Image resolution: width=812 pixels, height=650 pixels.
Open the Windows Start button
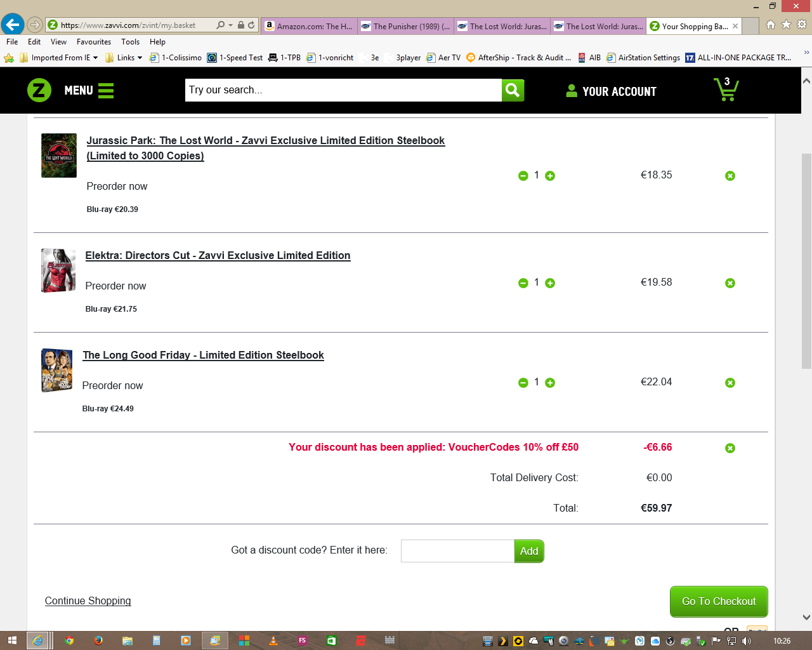(x=12, y=640)
